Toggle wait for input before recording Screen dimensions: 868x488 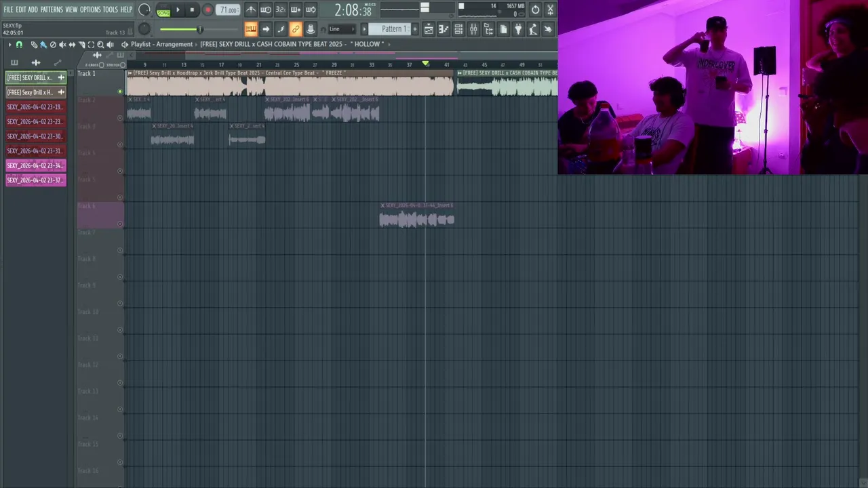pyautogui.click(x=266, y=9)
